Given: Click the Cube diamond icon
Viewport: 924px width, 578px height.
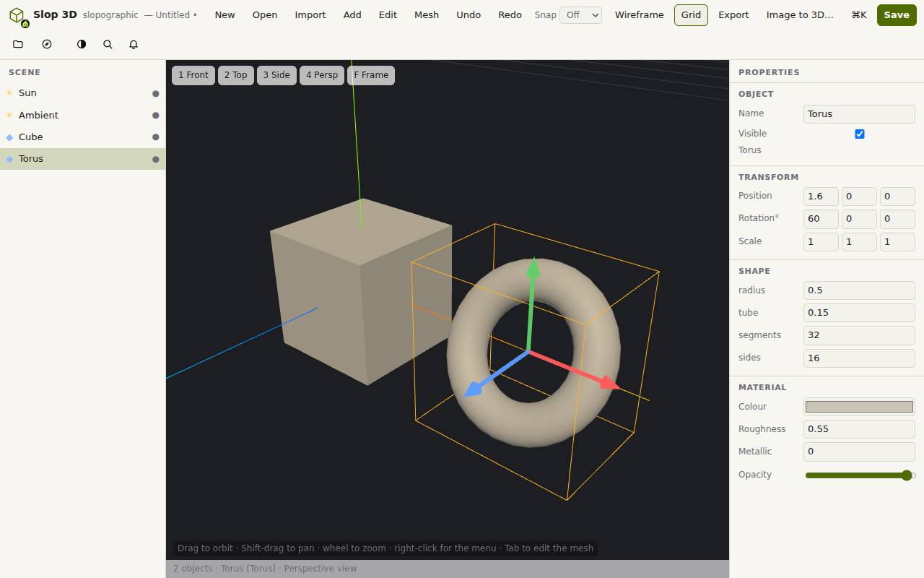Looking at the screenshot, I should (9, 137).
